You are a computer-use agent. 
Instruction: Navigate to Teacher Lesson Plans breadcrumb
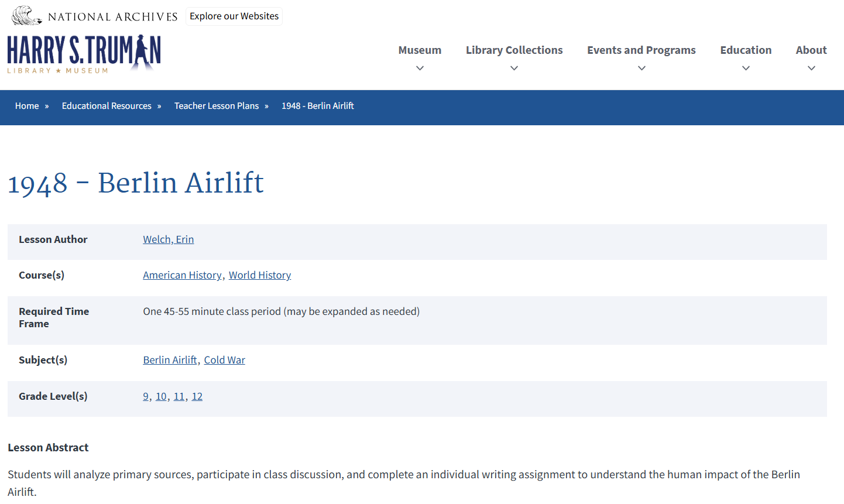217,106
